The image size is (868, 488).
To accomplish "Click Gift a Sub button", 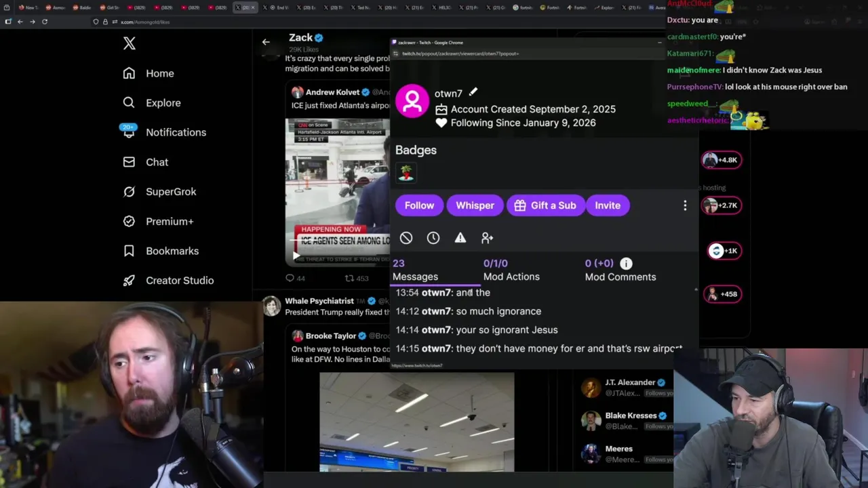I will [x=545, y=205].
